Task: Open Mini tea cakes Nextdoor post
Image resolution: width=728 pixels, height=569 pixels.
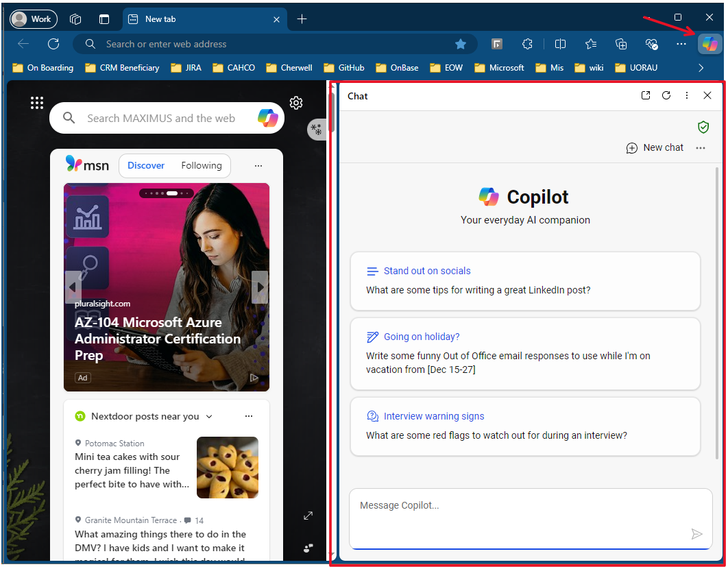Action: [x=132, y=470]
